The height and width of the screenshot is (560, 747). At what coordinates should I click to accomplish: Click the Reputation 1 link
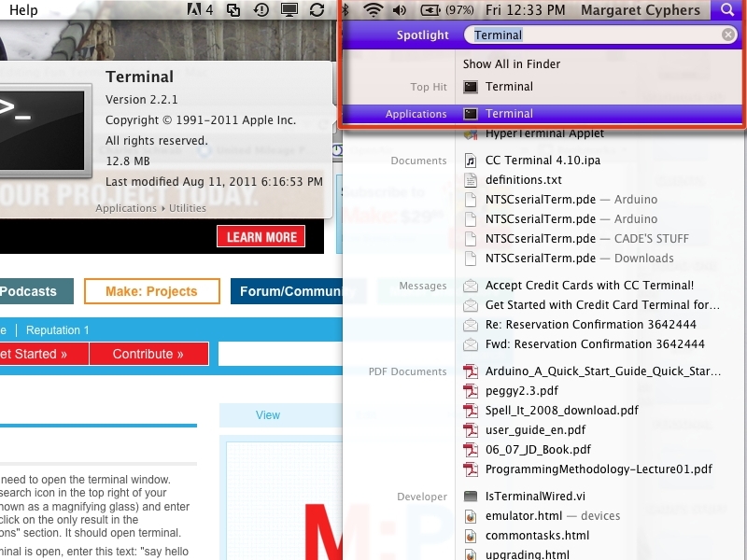click(57, 330)
